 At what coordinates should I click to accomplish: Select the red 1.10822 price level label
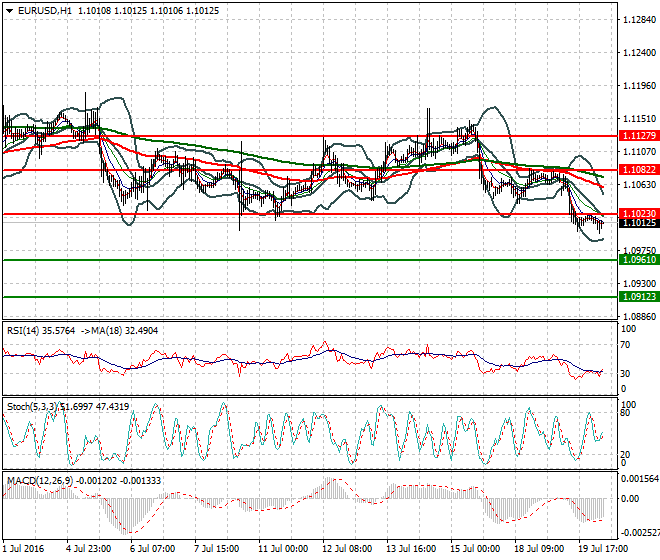coord(639,170)
